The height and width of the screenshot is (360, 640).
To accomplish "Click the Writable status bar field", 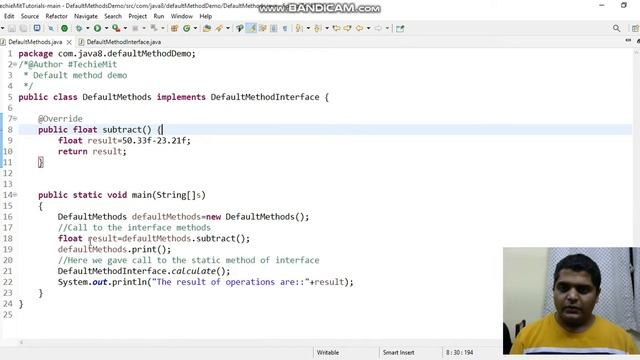I will (328, 352).
